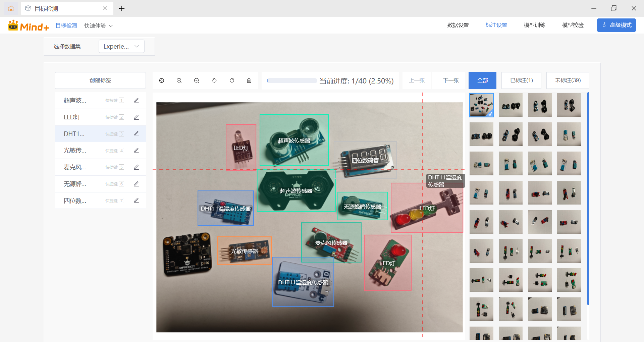
Task: Switch to the 模型训练 tab
Action: pyautogui.click(x=534, y=25)
